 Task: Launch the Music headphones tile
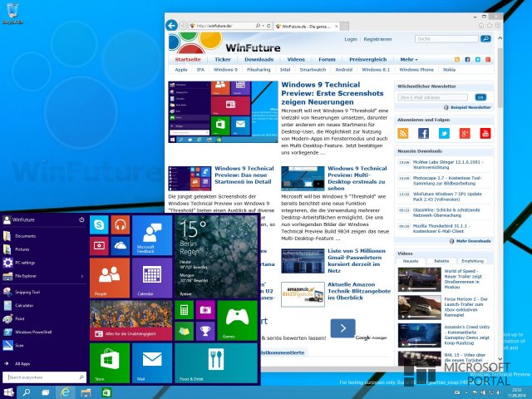click(120, 224)
